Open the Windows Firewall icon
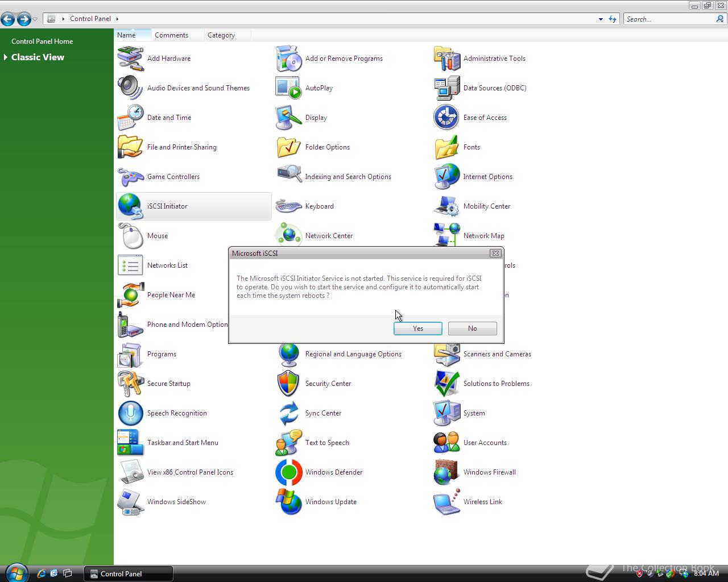Screen dimensions: 728x582 (447, 472)
